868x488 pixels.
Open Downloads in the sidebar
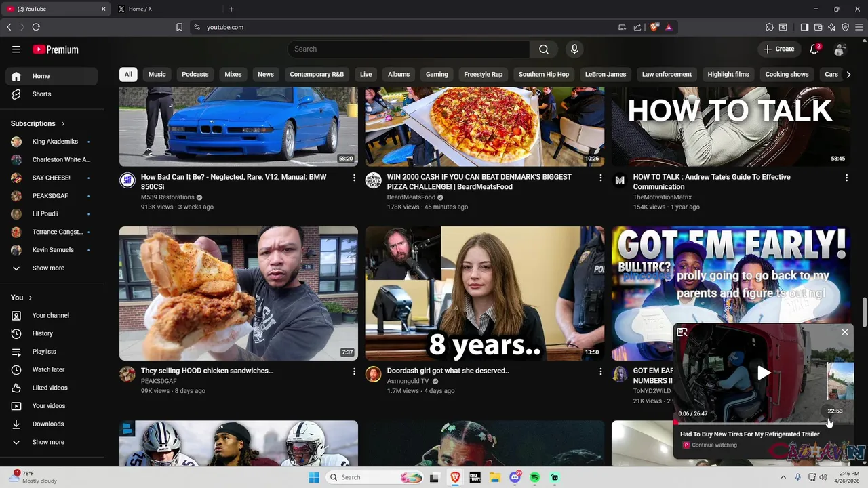click(52, 424)
